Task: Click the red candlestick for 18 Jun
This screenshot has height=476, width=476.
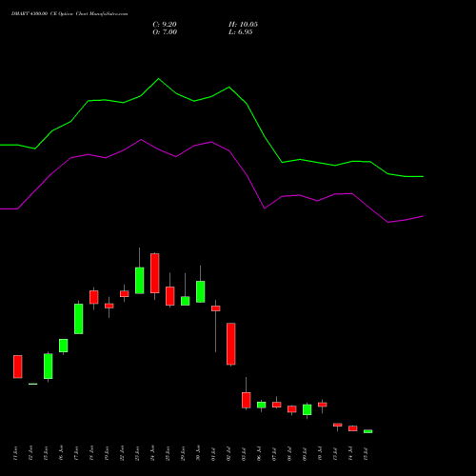Action: 94,297
